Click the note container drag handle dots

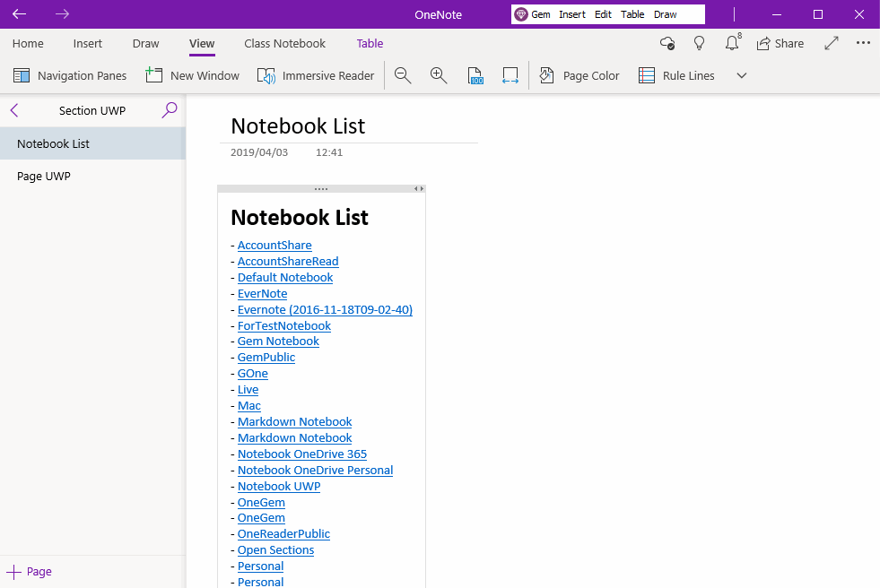click(x=321, y=189)
